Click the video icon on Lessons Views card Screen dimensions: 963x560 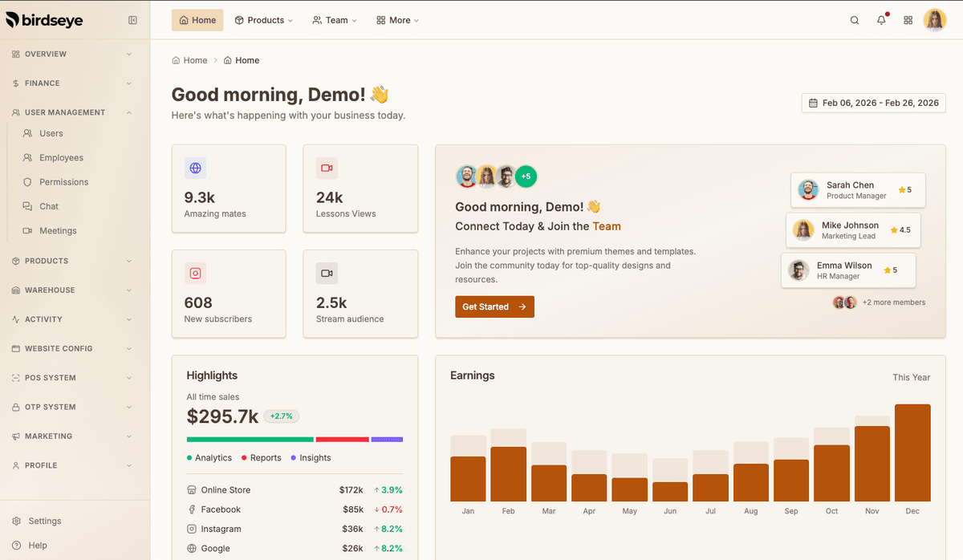327,168
